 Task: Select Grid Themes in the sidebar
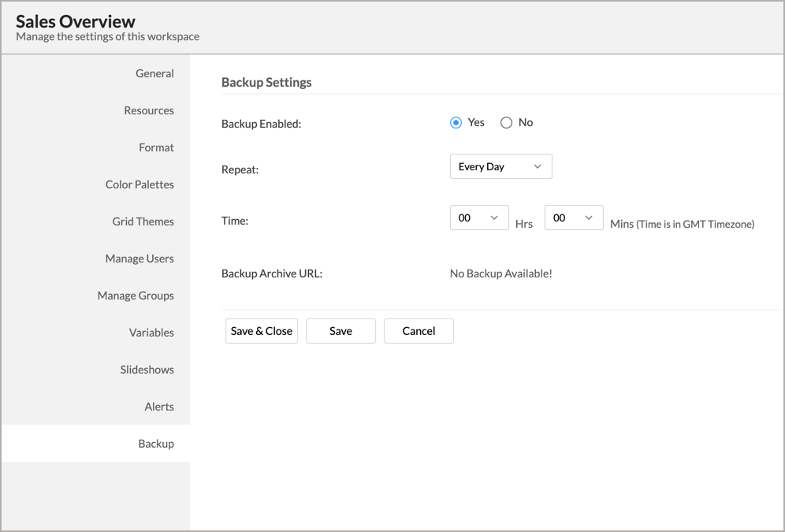(143, 221)
